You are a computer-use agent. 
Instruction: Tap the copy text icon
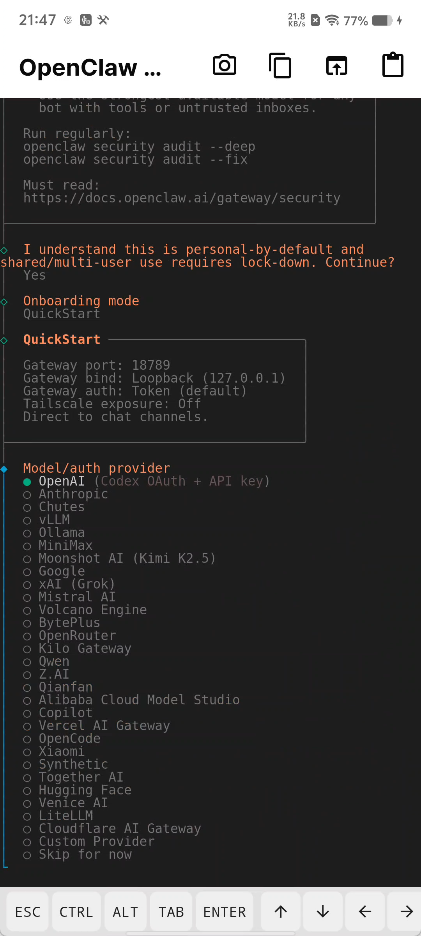[x=280, y=66]
